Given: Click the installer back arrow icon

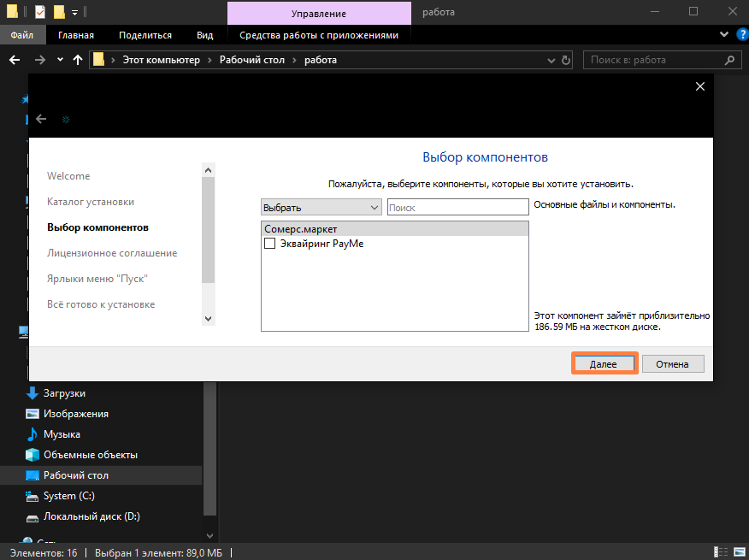Looking at the screenshot, I should click(x=41, y=119).
